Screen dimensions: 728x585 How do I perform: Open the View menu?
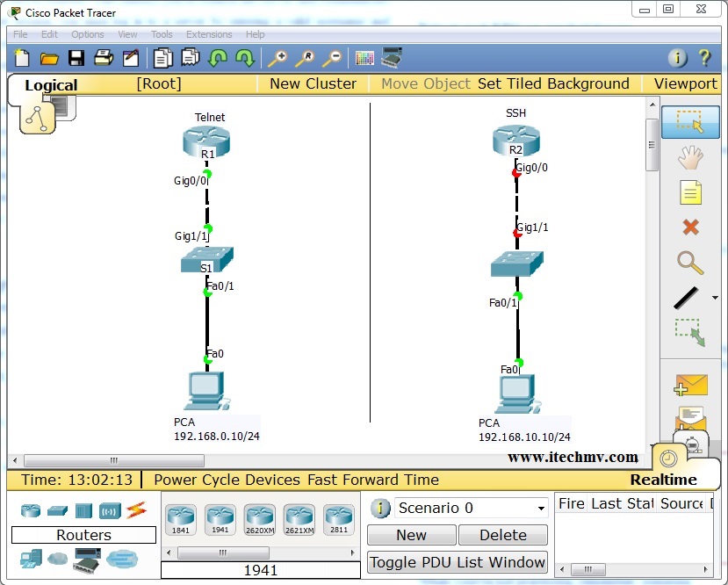pyautogui.click(x=127, y=34)
